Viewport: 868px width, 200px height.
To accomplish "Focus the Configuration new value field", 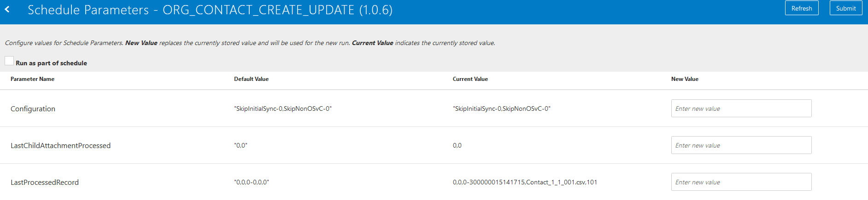I will [x=741, y=109].
